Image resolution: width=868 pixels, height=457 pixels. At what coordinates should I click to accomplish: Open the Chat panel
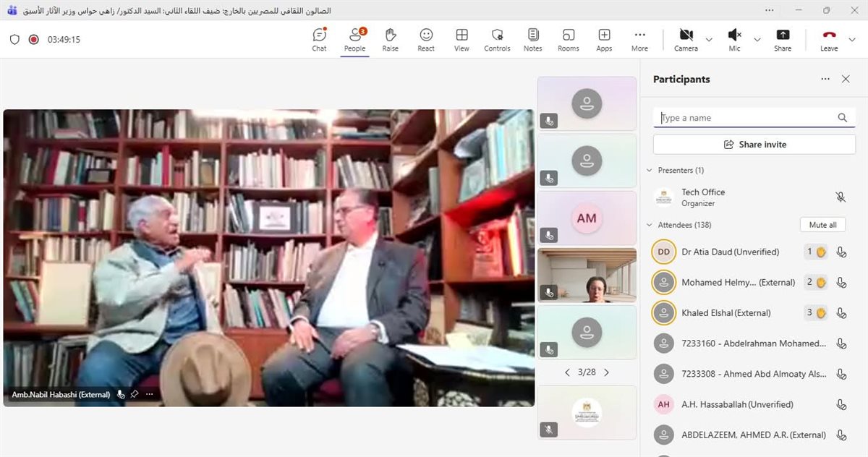[x=319, y=40]
